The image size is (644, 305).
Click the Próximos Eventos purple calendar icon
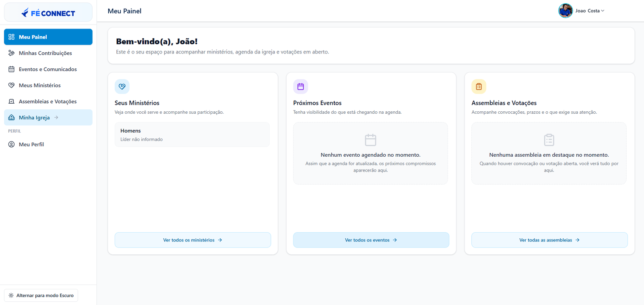point(301,86)
